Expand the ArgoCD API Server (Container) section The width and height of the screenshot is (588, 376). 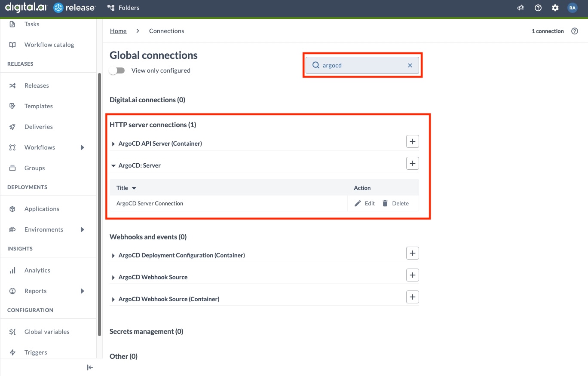pyautogui.click(x=113, y=144)
